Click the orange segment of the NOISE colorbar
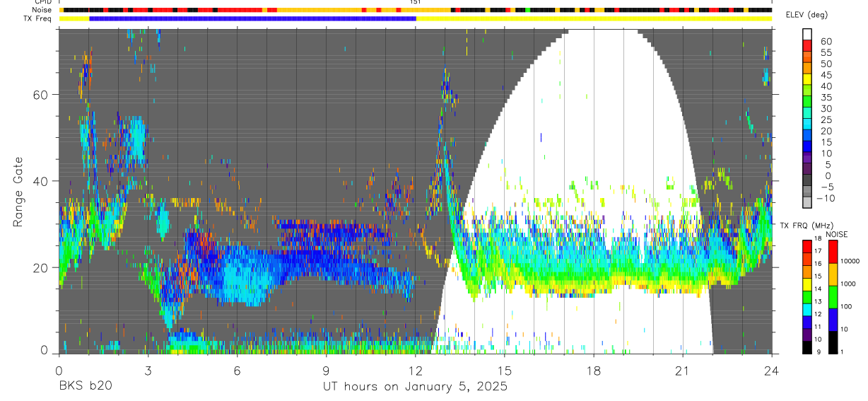This screenshot has height=401, width=868. [833, 274]
